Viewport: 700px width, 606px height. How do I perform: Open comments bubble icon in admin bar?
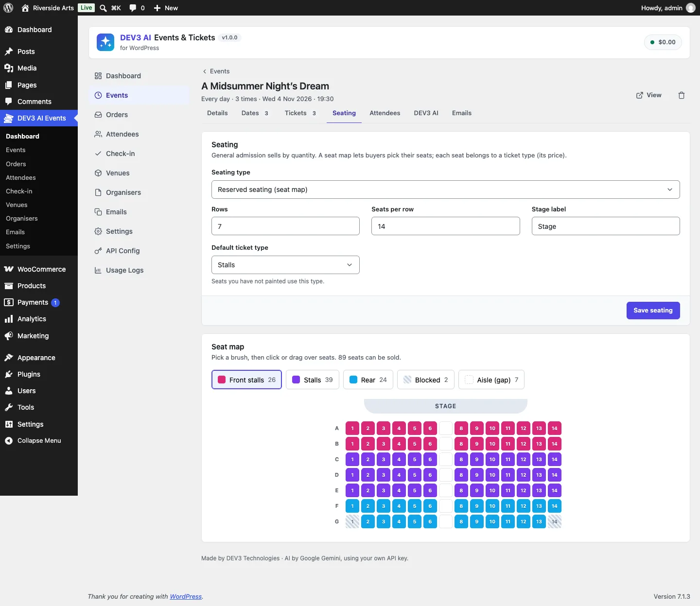[x=133, y=8]
